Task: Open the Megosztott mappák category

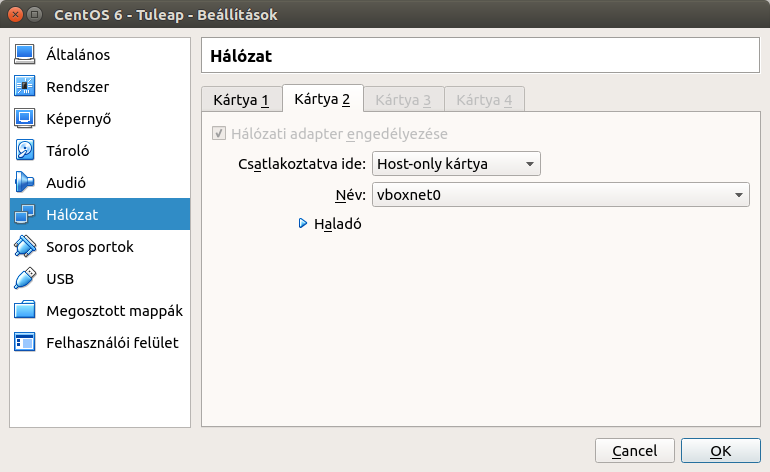Action: [x=100, y=310]
